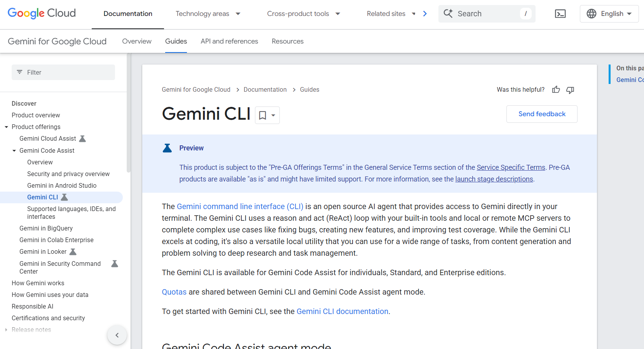The image size is (644, 349).
Task: Open Gemini in Colab Enterprise
Action: point(56,240)
